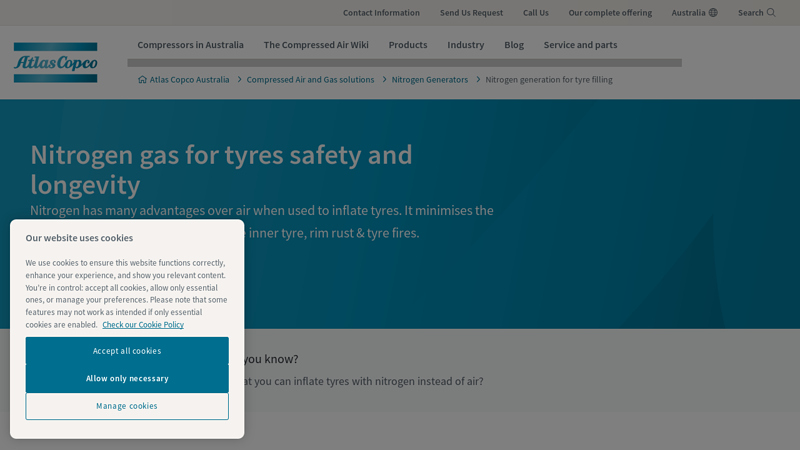Click Accept all cookies button
The width and height of the screenshot is (800, 450).
(x=127, y=351)
